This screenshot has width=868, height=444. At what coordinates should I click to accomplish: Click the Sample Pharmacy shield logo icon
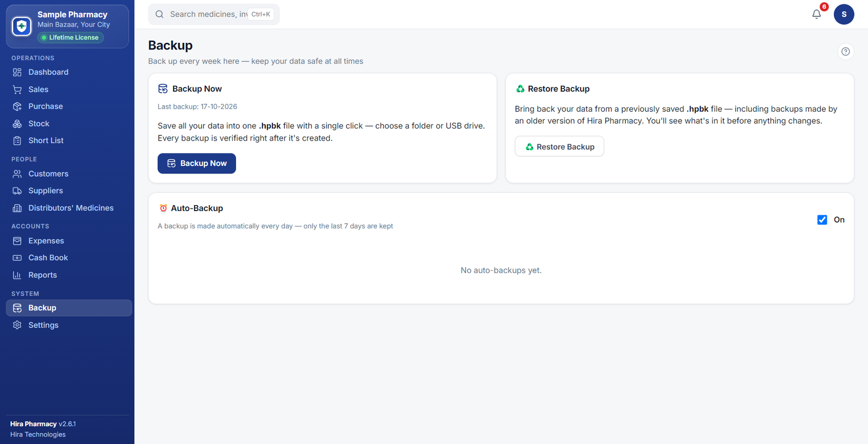(22, 26)
